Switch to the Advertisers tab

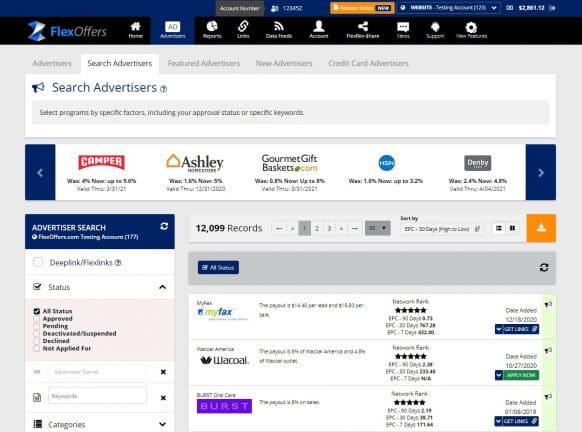pos(52,63)
